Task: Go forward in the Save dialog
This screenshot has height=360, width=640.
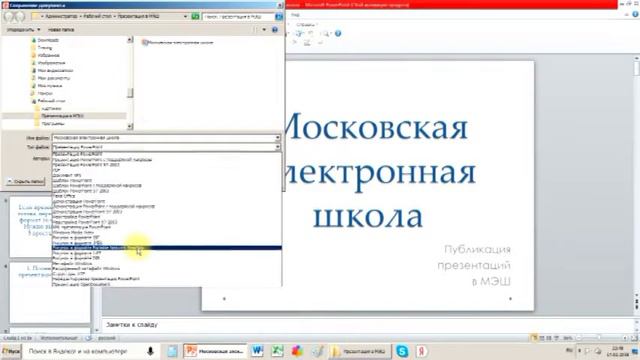Action: [x=20, y=17]
